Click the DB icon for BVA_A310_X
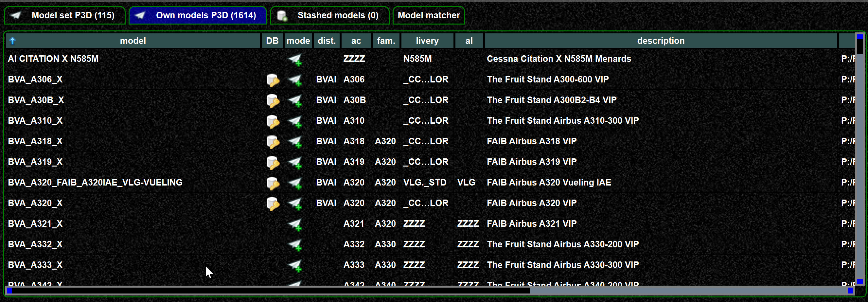This screenshot has width=868, height=302. [x=273, y=121]
